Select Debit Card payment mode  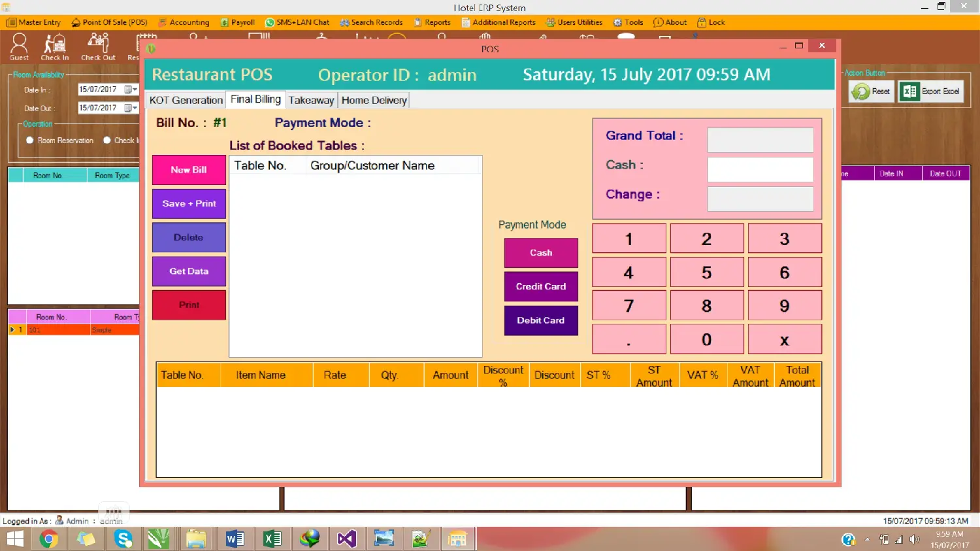tap(541, 321)
